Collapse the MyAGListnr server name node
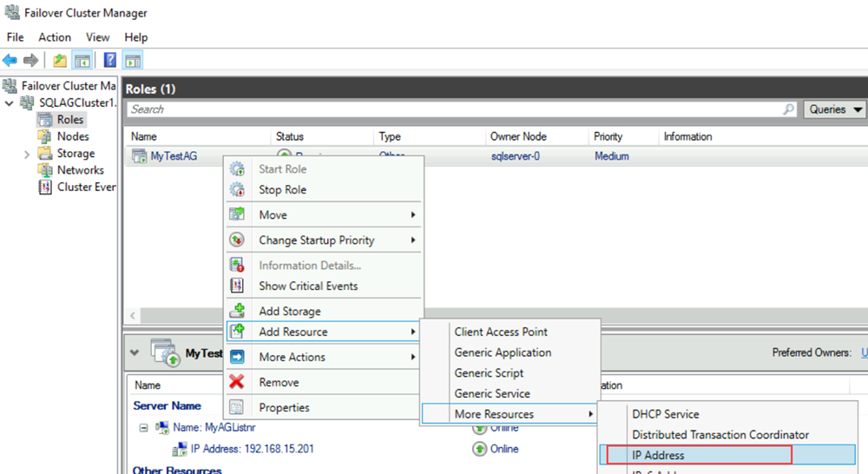 tap(143, 427)
